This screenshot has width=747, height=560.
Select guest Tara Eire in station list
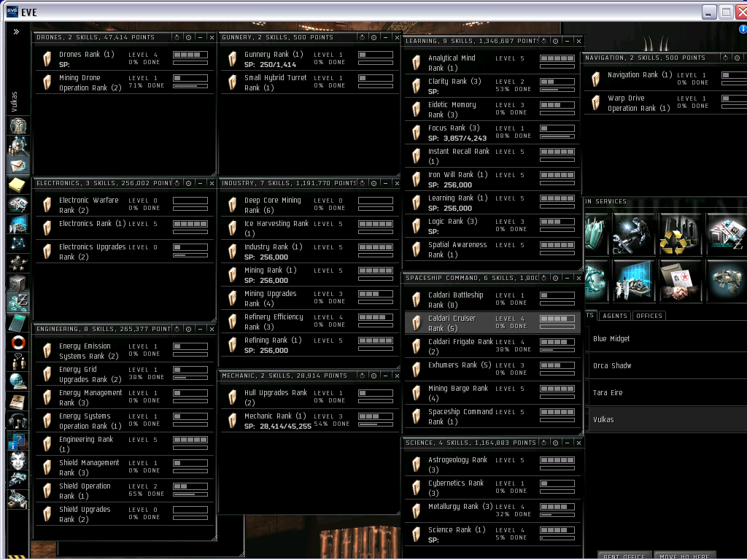[667, 393]
